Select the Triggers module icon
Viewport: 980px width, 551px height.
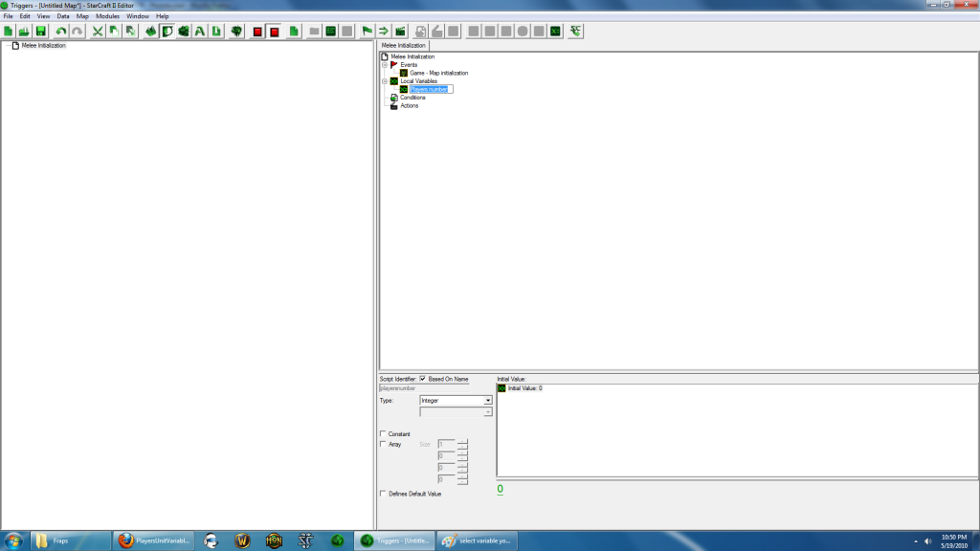[x=167, y=32]
